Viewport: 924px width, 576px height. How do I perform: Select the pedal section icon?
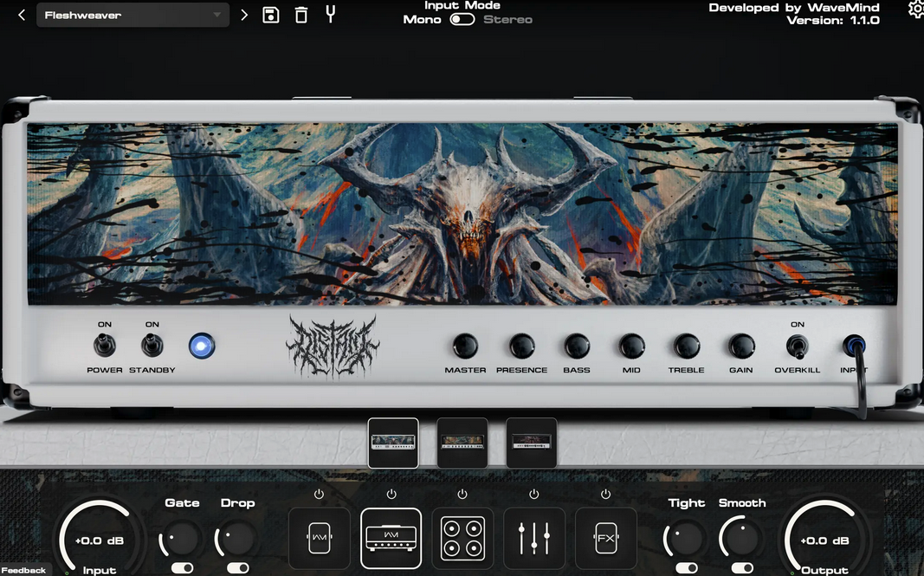[x=319, y=538]
